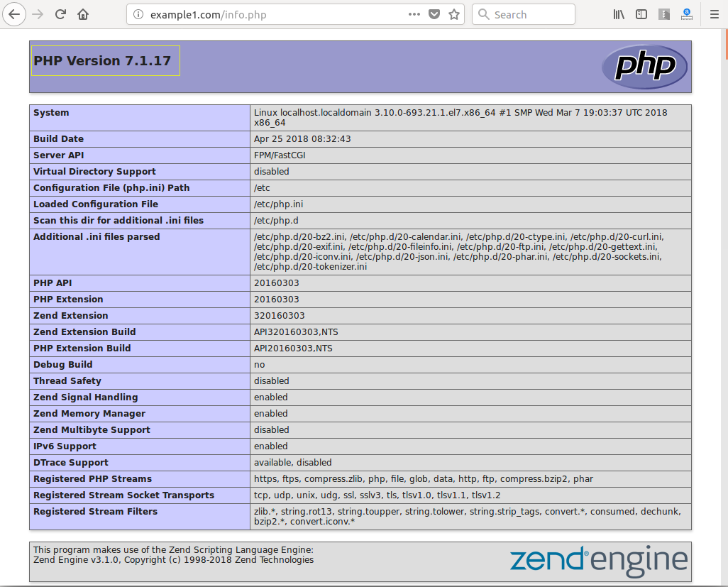The height and width of the screenshot is (587, 728).
Task: Reload the current page
Action: (x=61, y=14)
